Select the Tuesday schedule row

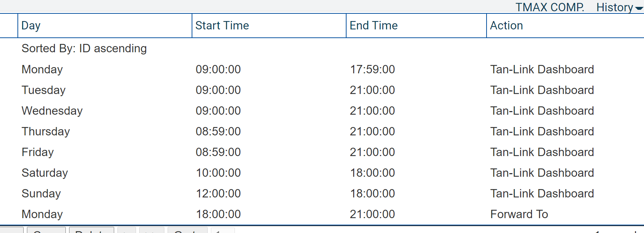pyautogui.click(x=218, y=90)
